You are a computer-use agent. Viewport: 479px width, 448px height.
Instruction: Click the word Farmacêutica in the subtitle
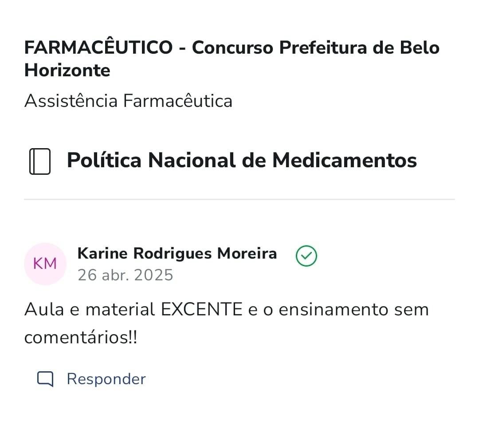(177, 101)
